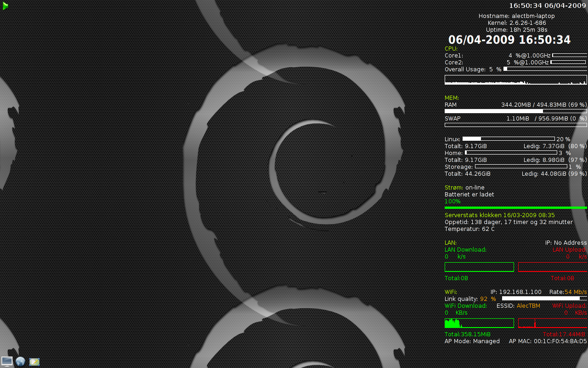Image resolution: width=588 pixels, height=368 pixels.
Task: Click the Home disk usage bar
Action: 511,152
